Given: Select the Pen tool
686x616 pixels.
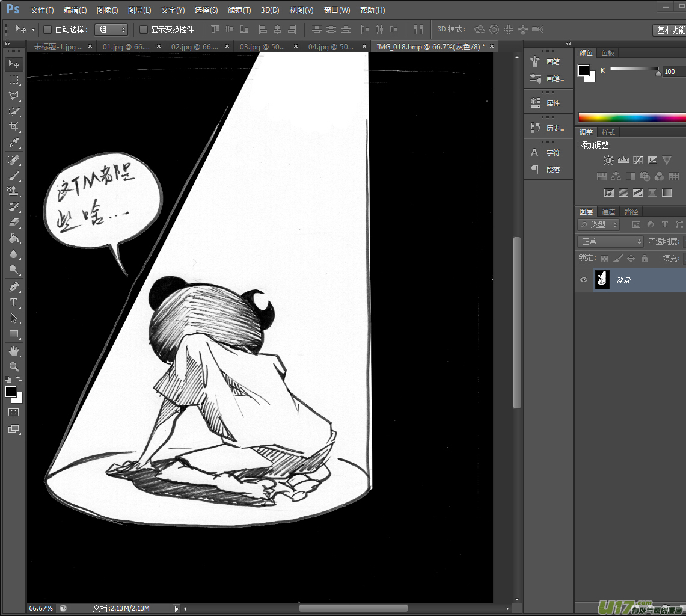Looking at the screenshot, I should [x=13, y=286].
